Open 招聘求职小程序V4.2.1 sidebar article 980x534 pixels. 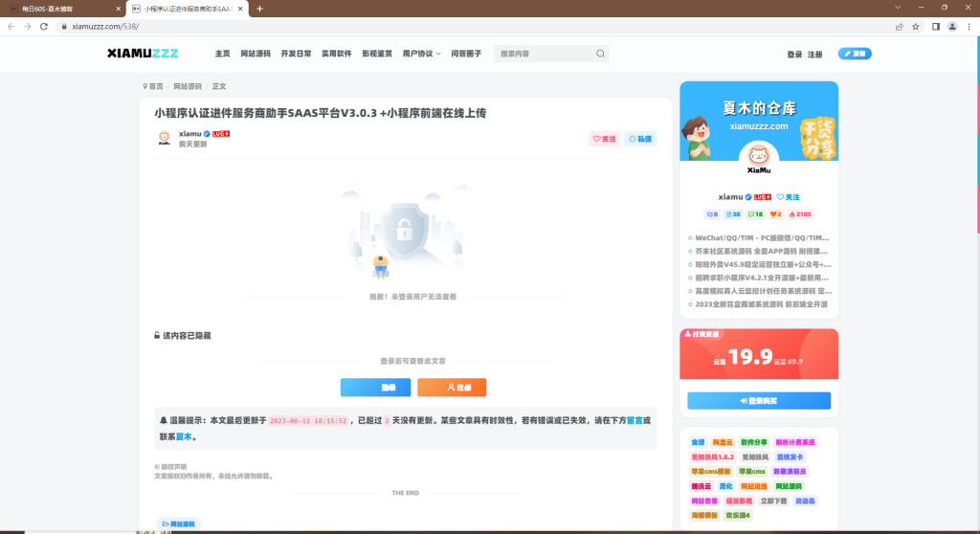tap(762, 278)
